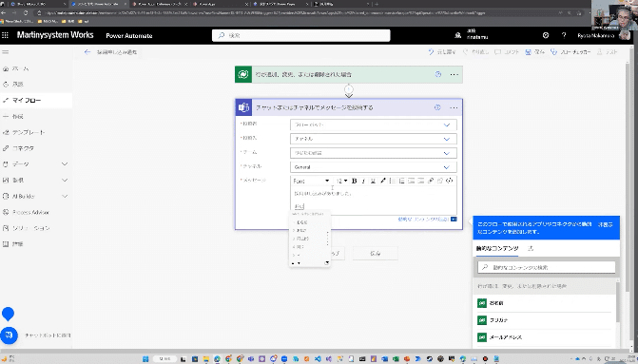Click the top search box
The height and width of the screenshot is (364, 638).
point(301,35)
